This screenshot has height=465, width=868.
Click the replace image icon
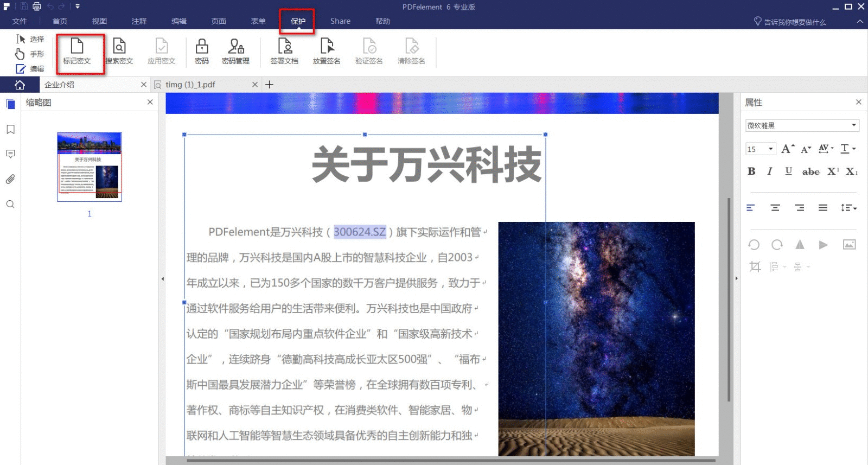850,245
